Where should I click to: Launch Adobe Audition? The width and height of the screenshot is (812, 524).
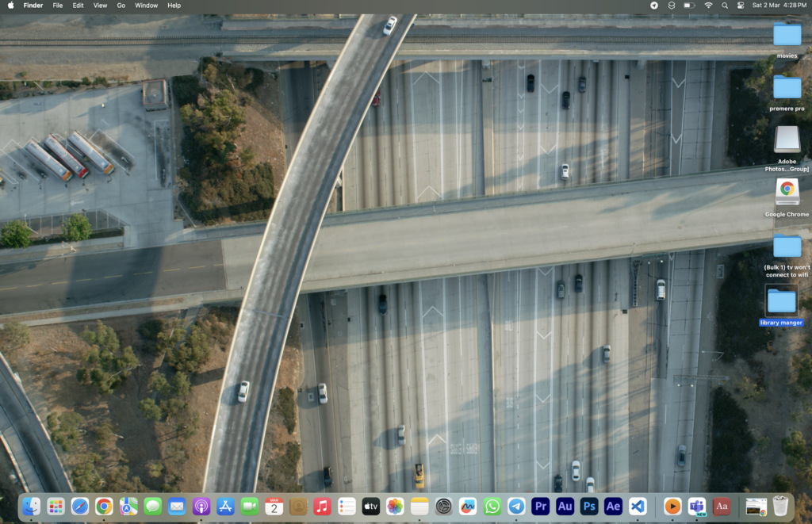pyautogui.click(x=564, y=506)
